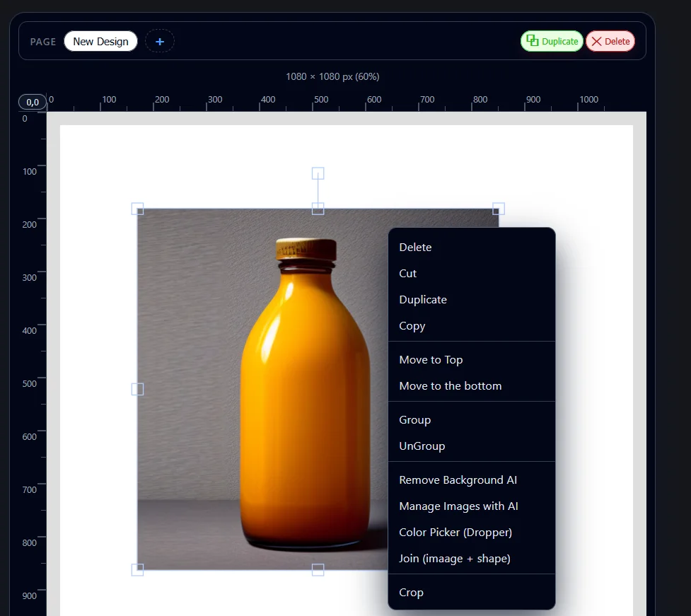Choose Duplicate from the context menu
Screen dimensions: 691x616
[472, 300]
